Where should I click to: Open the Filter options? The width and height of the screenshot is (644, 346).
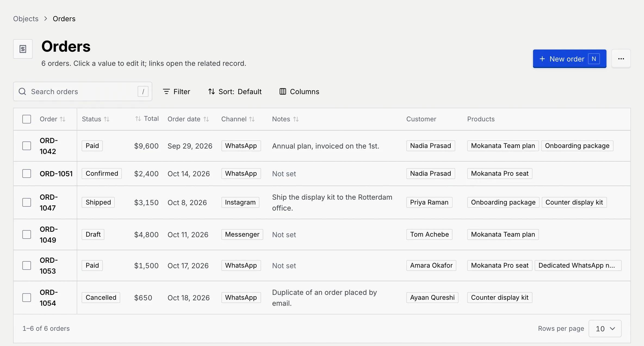(x=177, y=92)
